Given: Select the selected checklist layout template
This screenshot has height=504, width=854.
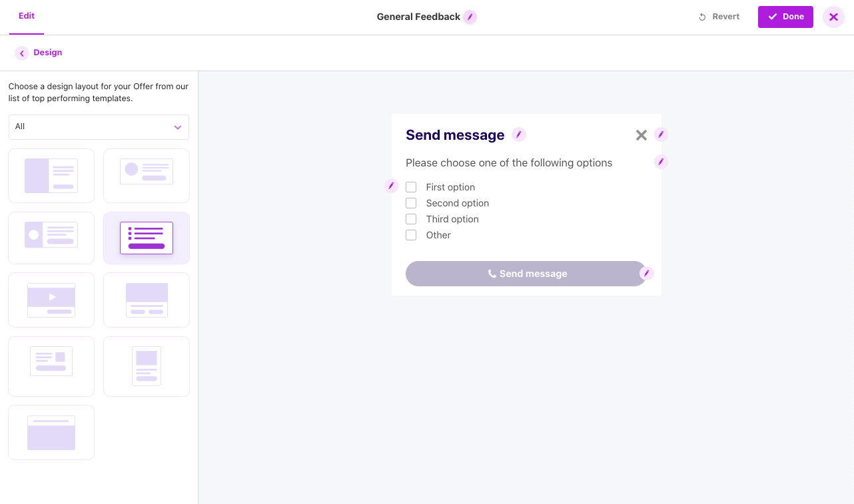Looking at the screenshot, I should click(x=147, y=238).
